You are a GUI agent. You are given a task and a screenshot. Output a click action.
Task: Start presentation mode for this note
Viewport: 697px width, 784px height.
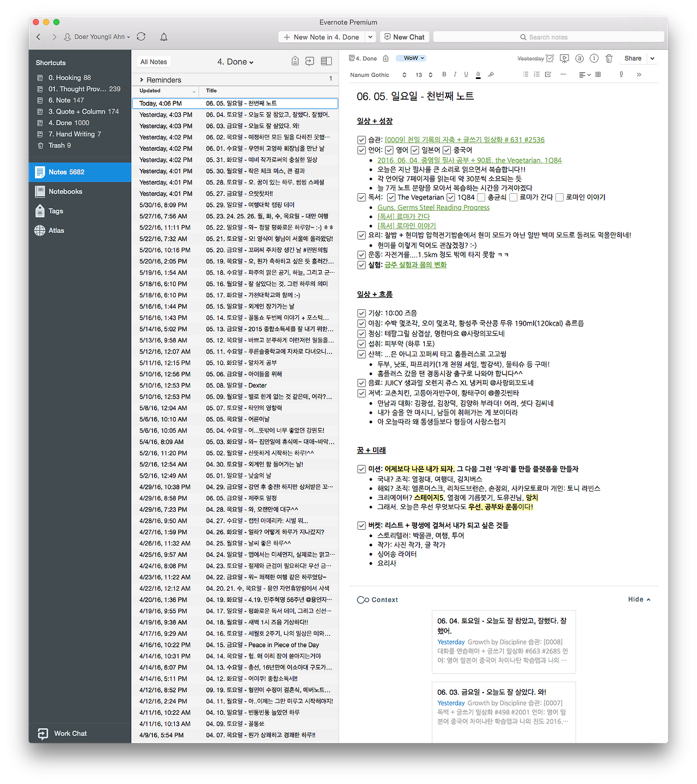(x=565, y=58)
